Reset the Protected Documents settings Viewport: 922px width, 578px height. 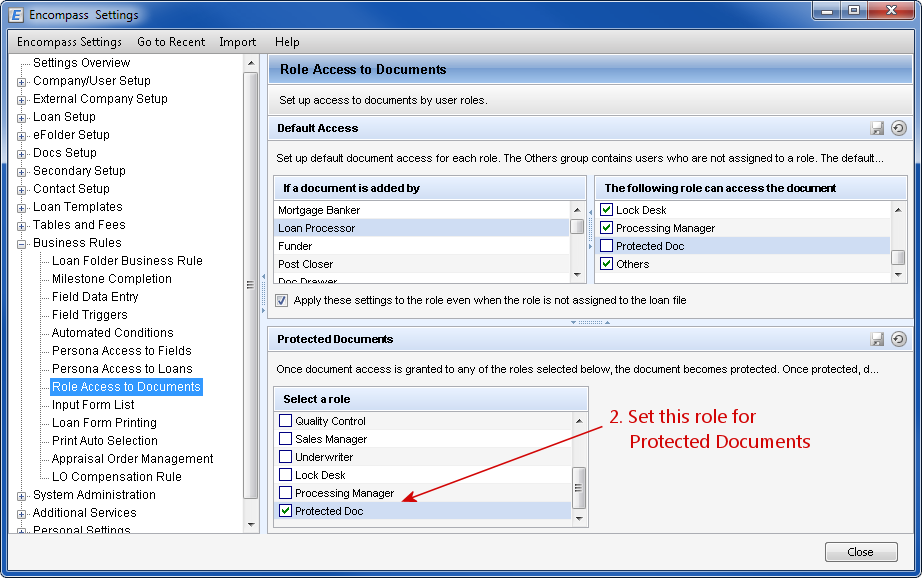[898, 339]
